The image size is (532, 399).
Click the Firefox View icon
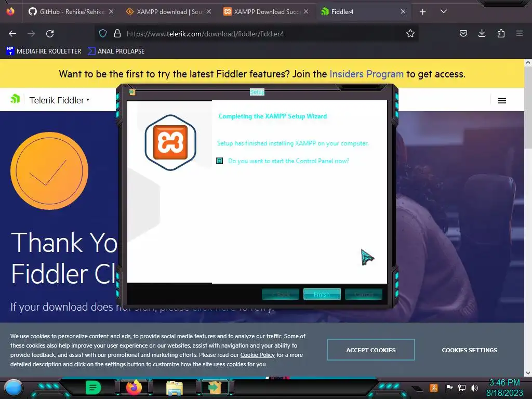click(10, 11)
